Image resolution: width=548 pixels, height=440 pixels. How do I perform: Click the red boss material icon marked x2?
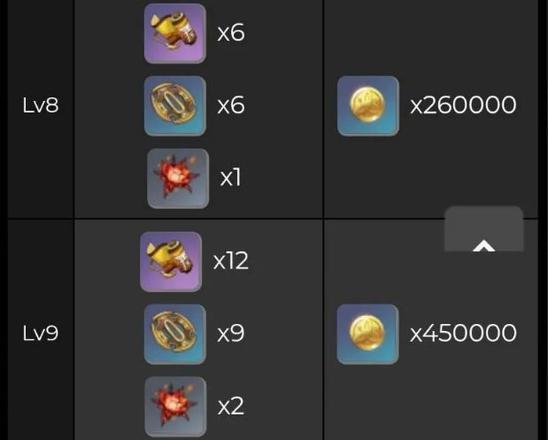175,407
